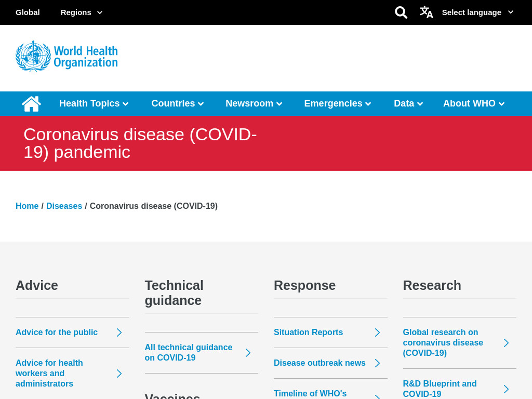The image size is (532, 399).
Task: Click the Advice section heading
Action: [x=37, y=285]
